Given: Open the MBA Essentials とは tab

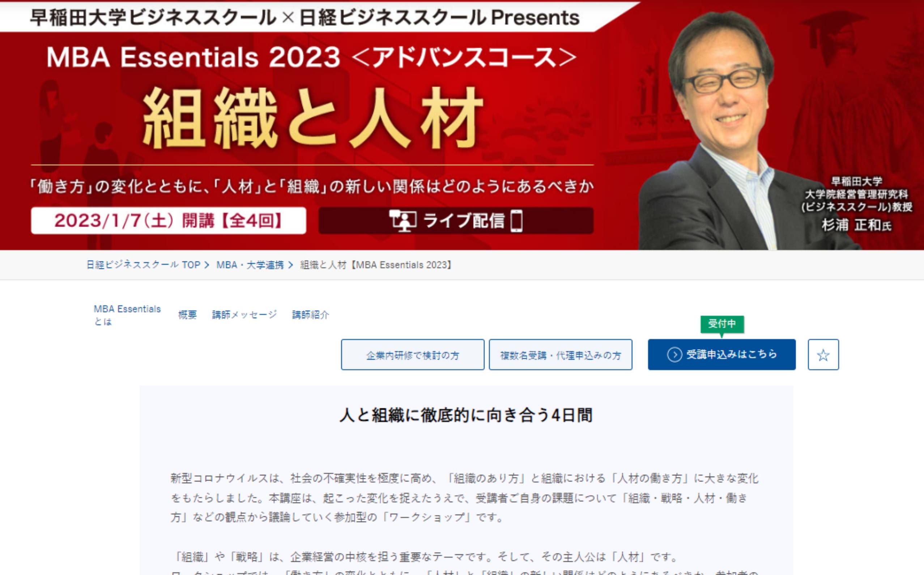Looking at the screenshot, I should coord(127,315).
